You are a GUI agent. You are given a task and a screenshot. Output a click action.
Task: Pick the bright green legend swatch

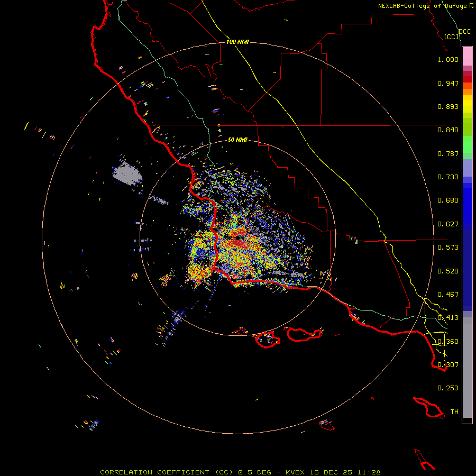[467, 144]
